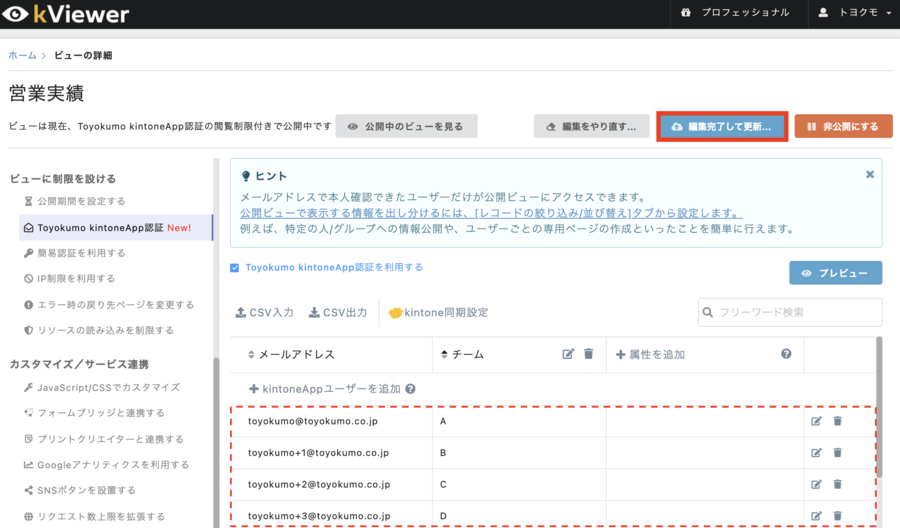Click the kViewer eye logo
Image resolution: width=900 pixels, height=528 pixels.
pyautogui.click(x=15, y=14)
